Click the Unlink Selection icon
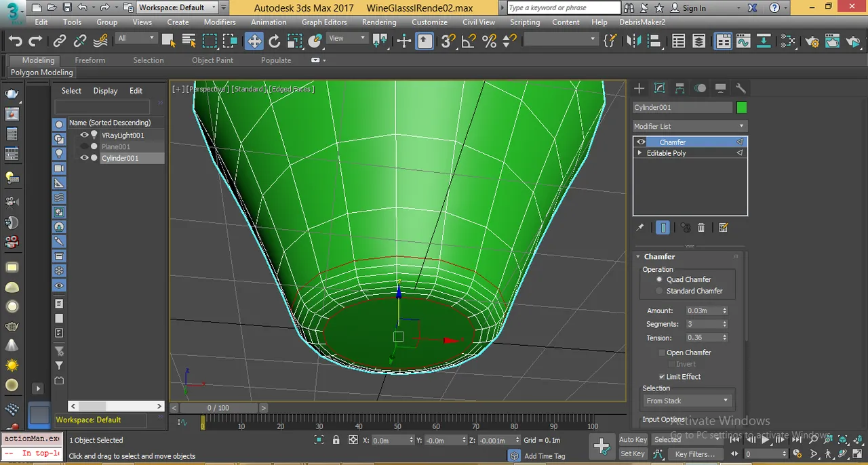868x465 pixels. [x=80, y=41]
